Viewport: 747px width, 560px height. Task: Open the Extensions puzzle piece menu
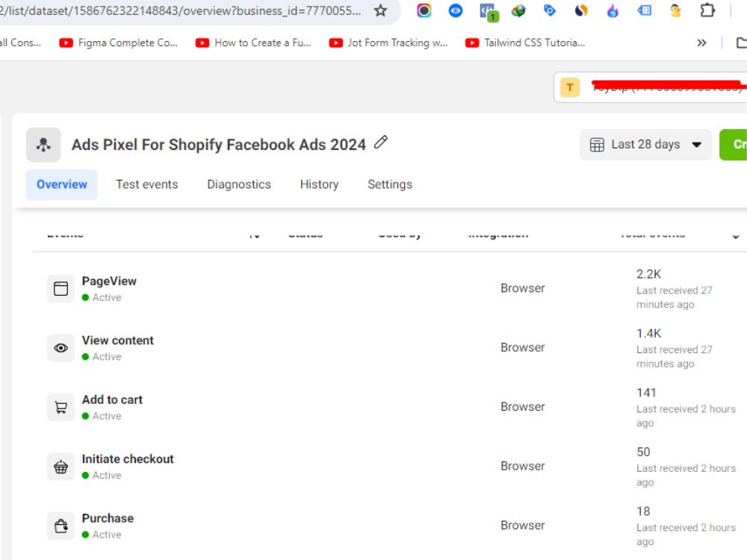707,10
